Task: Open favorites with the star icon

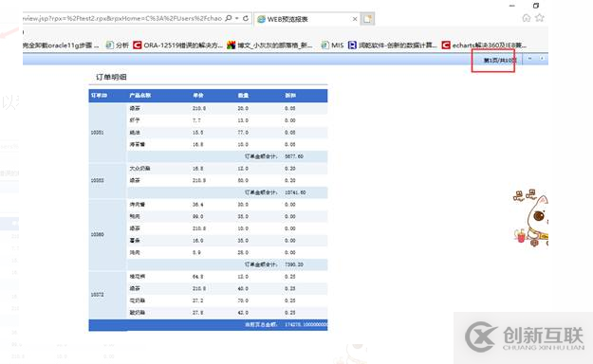Action: pos(540,18)
